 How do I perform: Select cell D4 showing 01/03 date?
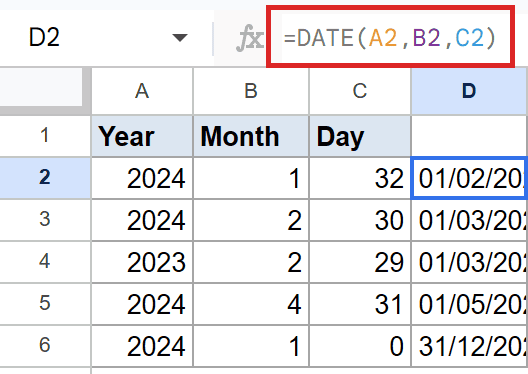click(x=469, y=262)
